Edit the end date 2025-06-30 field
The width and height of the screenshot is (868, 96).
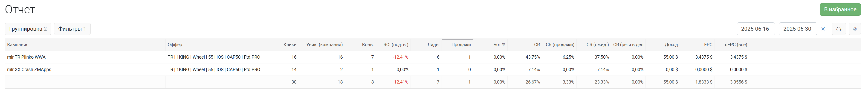point(798,29)
